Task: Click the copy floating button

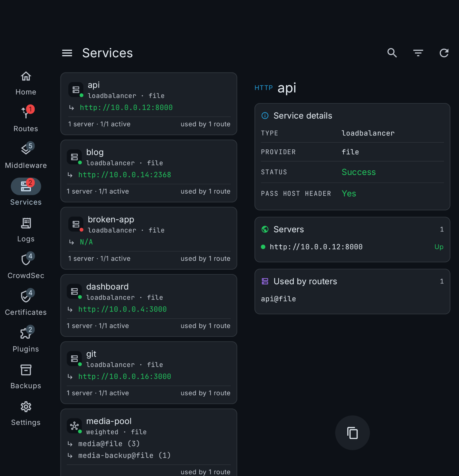Action: click(x=352, y=433)
